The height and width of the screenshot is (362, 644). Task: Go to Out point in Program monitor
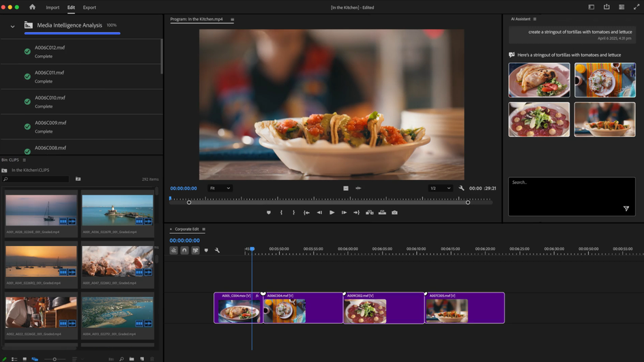coord(357,213)
